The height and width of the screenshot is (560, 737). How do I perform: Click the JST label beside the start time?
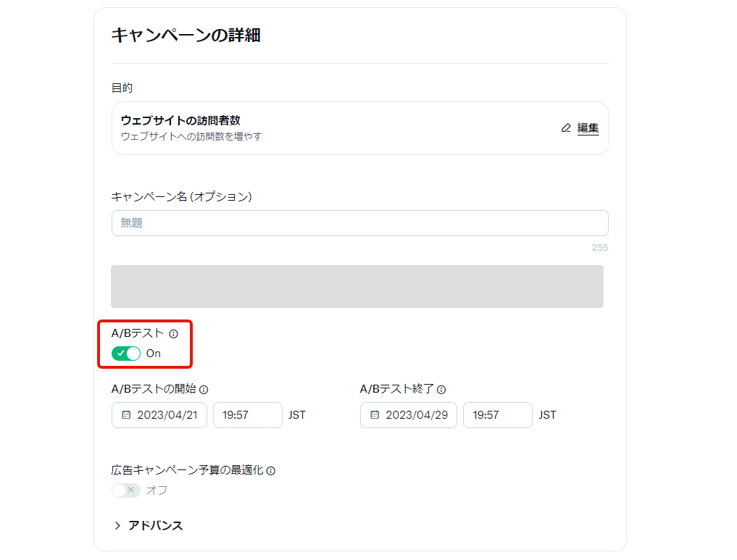tap(297, 415)
